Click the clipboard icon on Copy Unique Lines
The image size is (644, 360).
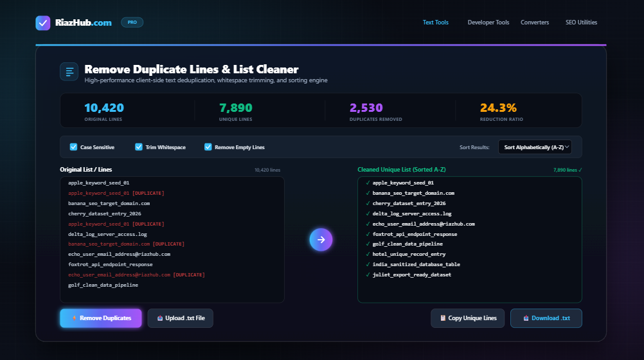(443, 318)
